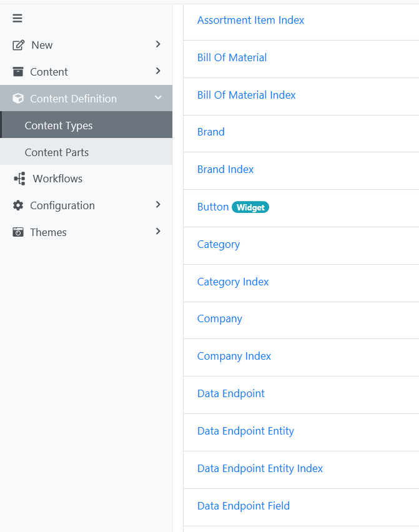Click the Widget badge next to Button
The width and height of the screenshot is (419, 532).
tap(250, 207)
